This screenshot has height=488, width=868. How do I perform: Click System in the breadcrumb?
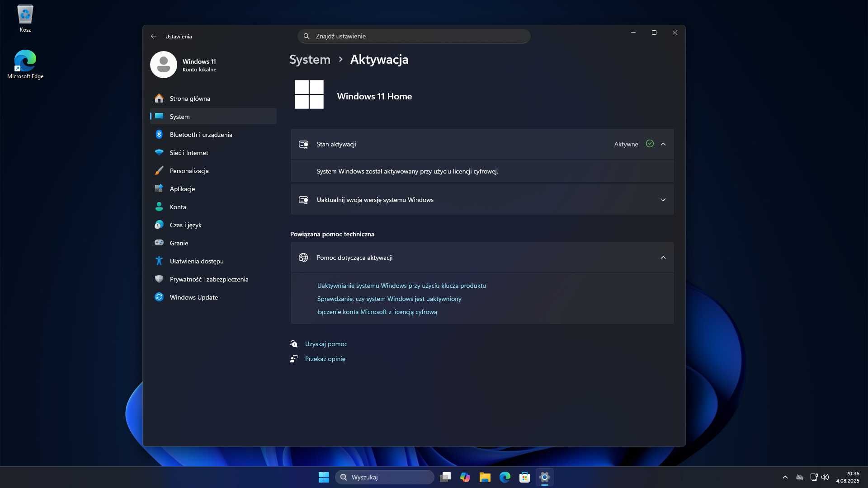pyautogui.click(x=310, y=60)
